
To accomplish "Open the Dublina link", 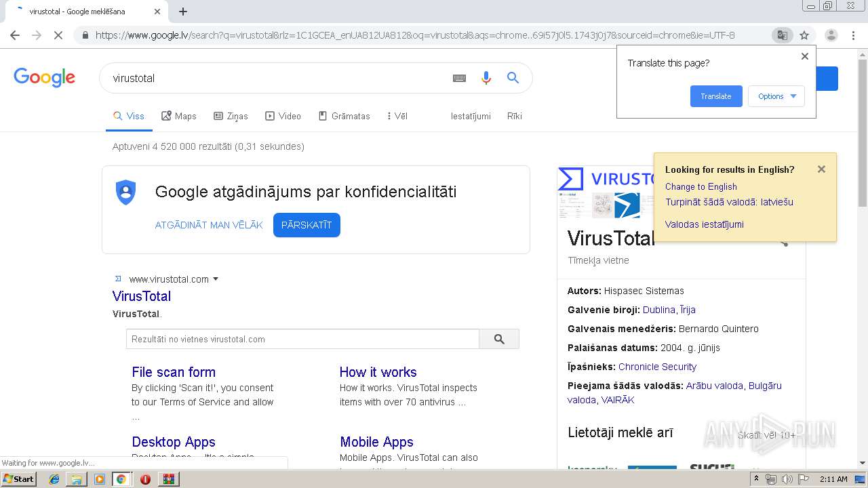I will 658,310.
